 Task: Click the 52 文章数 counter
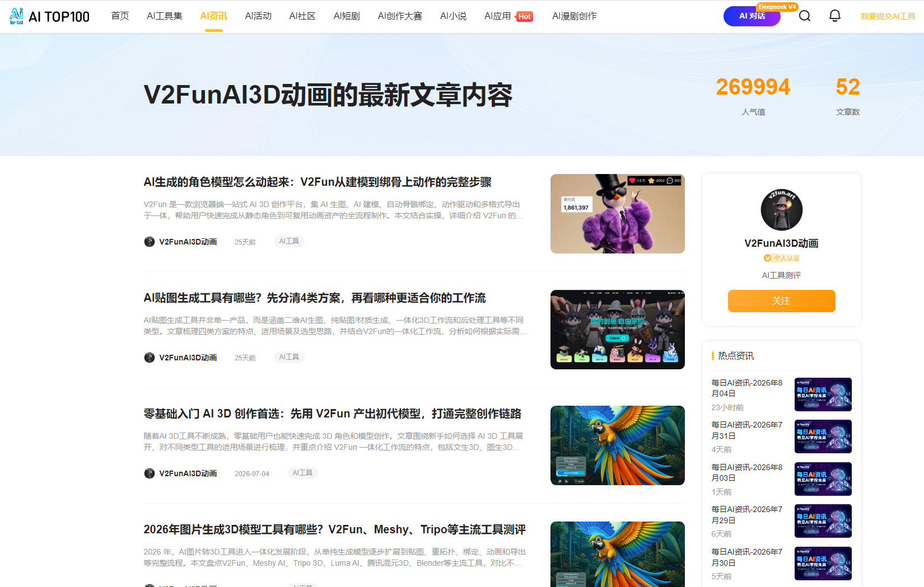pyautogui.click(x=848, y=95)
